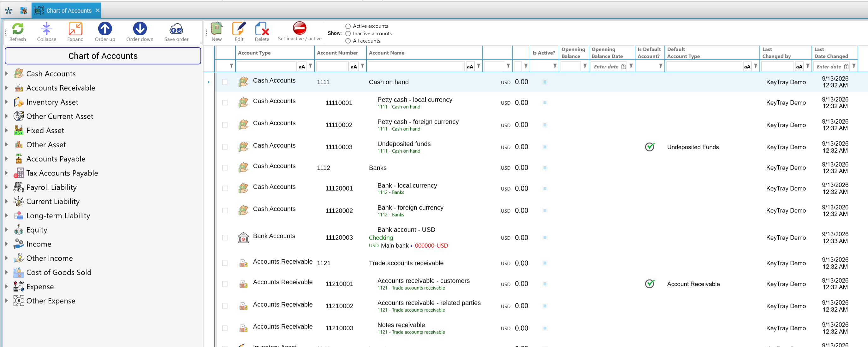Click the Fixed Asset tree icon
This screenshot has height=347, width=868.
[19, 130]
